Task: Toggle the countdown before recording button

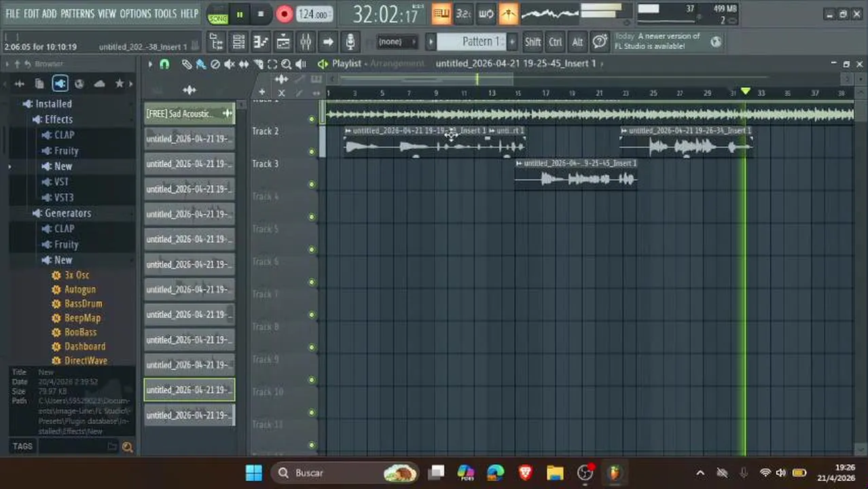Action: coord(463,14)
